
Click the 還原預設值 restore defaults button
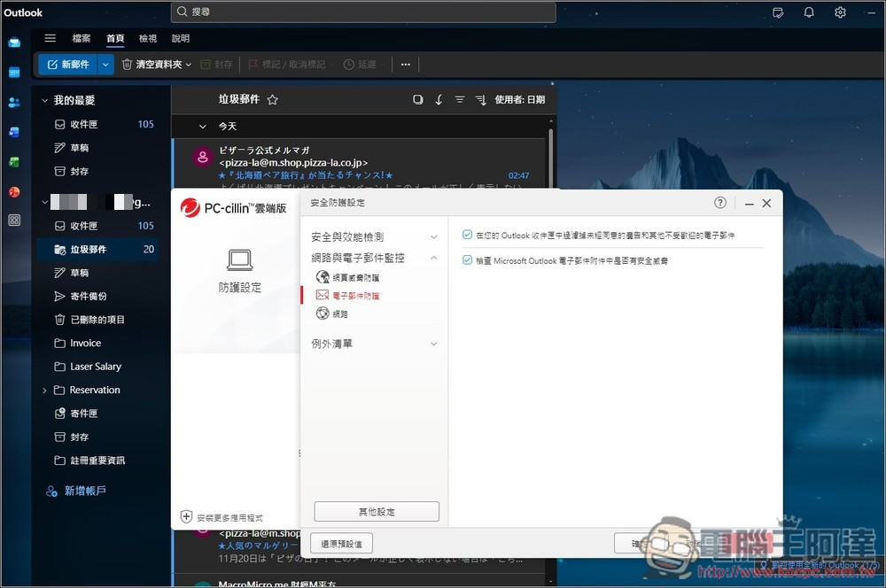pyautogui.click(x=341, y=543)
